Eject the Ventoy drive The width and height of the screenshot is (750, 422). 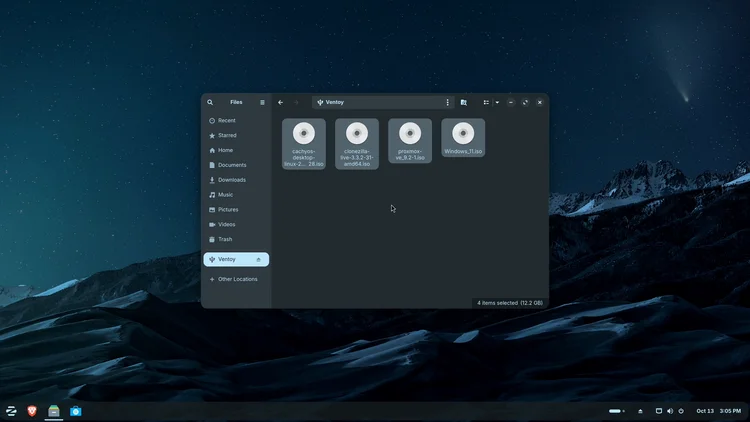[x=258, y=259]
